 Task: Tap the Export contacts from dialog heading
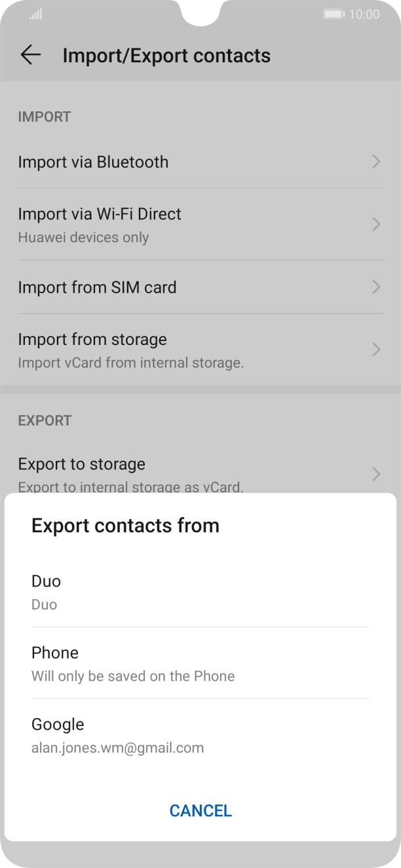[125, 525]
